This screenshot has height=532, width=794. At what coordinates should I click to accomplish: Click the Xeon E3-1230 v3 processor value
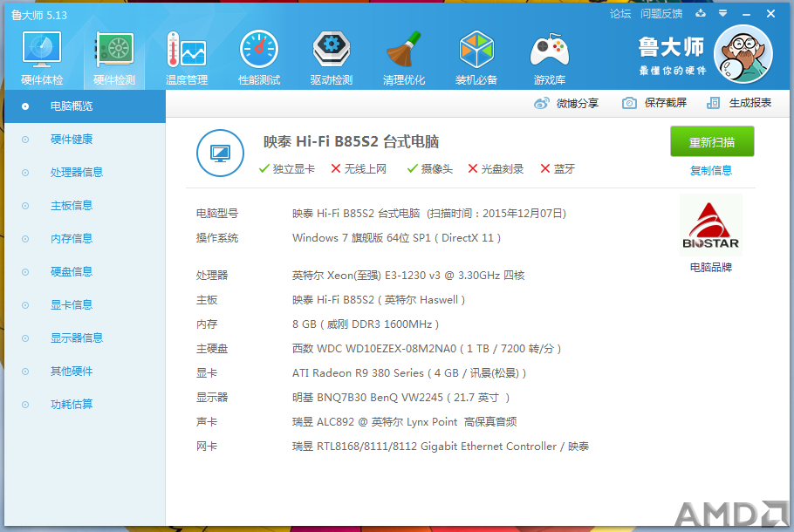tap(408, 276)
